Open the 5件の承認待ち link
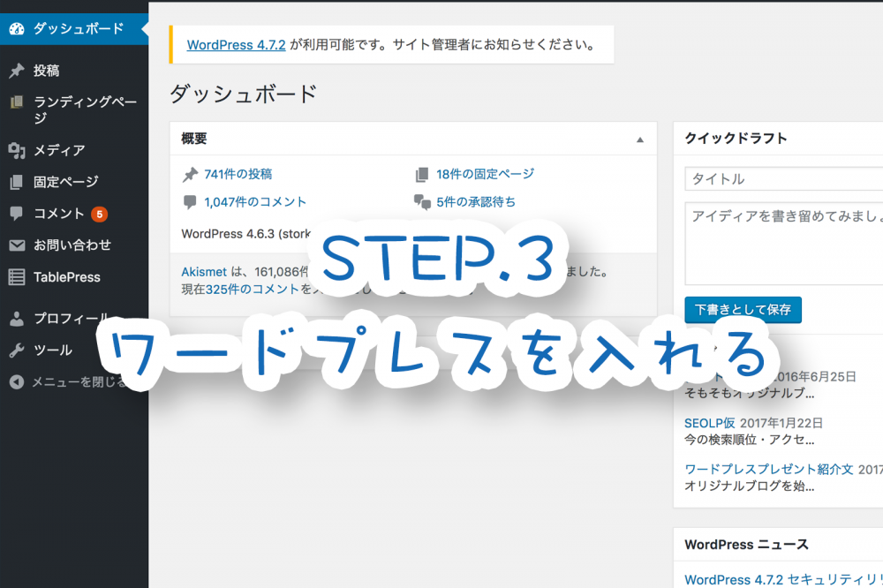The image size is (883, 588). click(x=476, y=202)
